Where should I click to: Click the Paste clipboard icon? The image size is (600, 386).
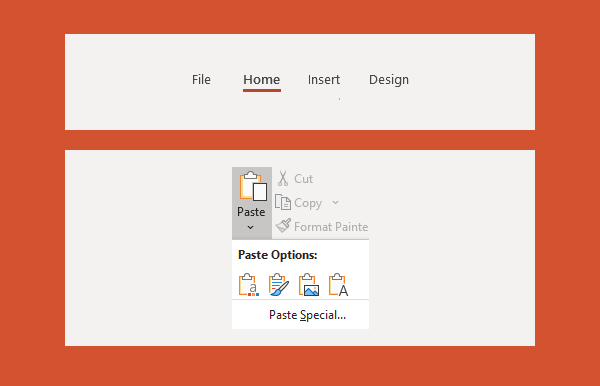pos(253,186)
